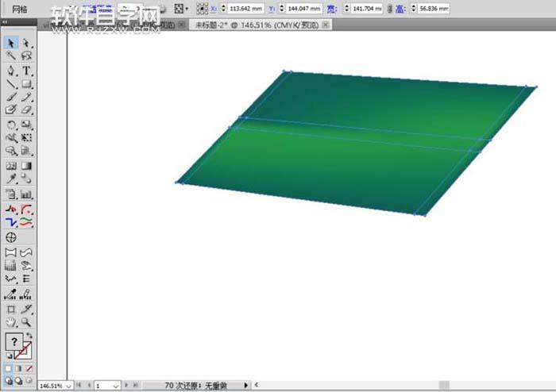Select the Type tool
This screenshot has width=556, height=392.
pos(27,71)
